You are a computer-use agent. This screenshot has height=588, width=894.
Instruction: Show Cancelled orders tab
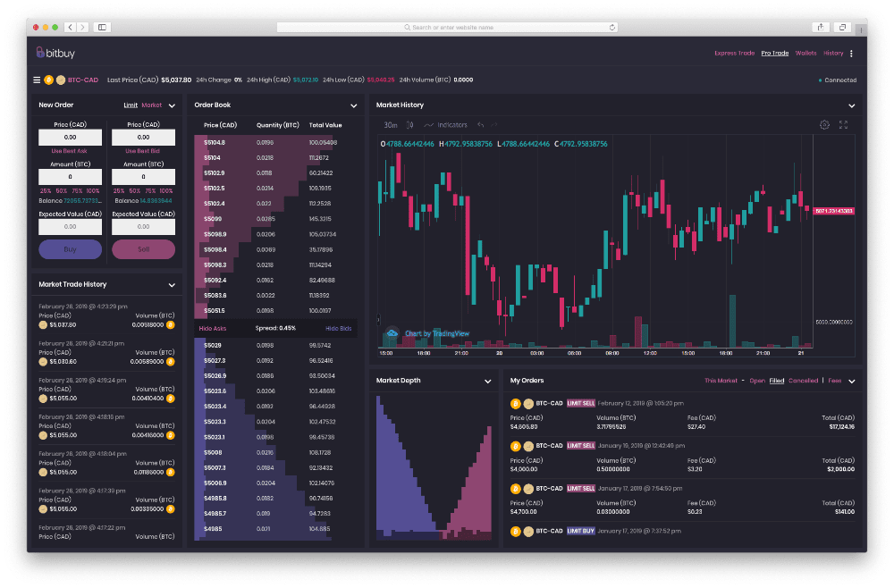click(x=803, y=381)
